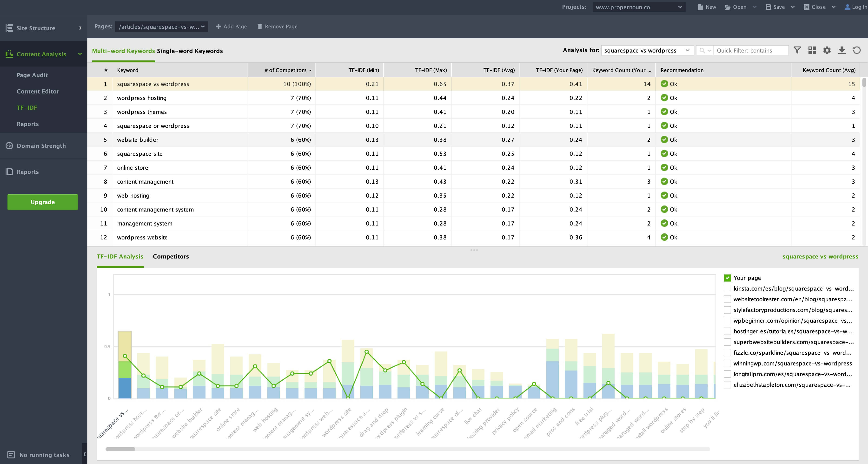Click the panel splitter dots handle

[474, 250]
